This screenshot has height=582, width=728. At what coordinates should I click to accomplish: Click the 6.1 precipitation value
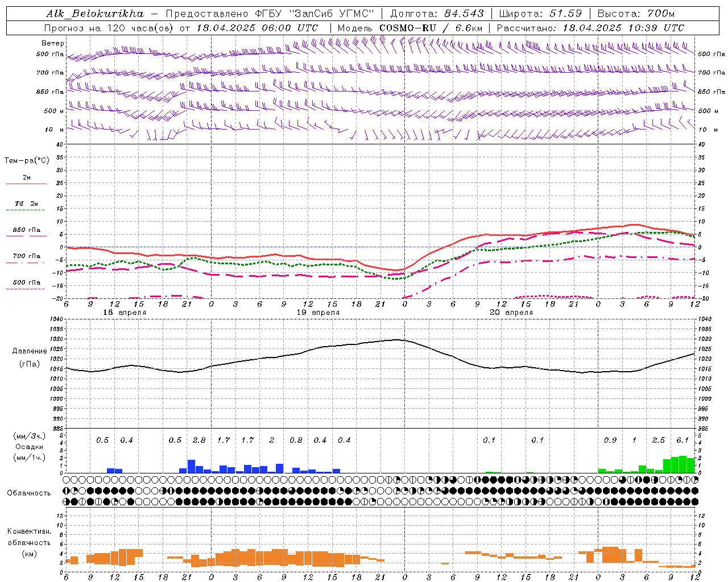[x=682, y=440]
